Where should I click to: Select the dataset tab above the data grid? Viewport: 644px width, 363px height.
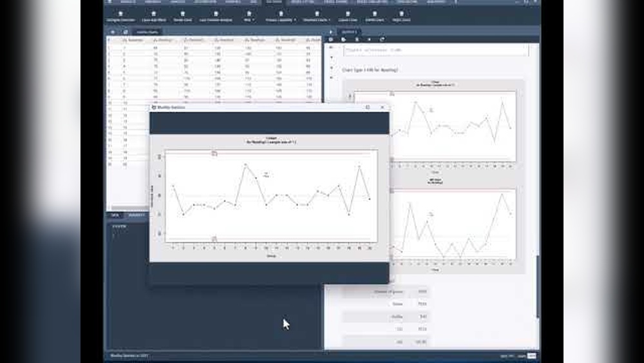point(147,32)
